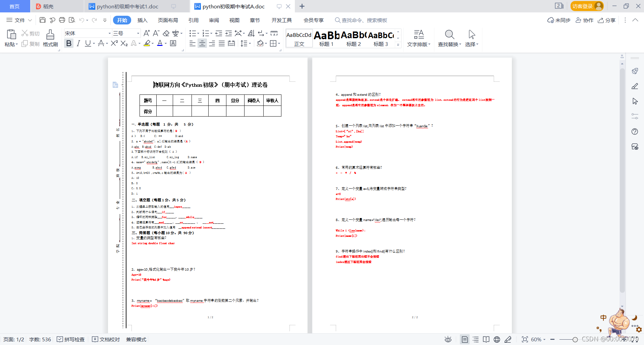Switch to web layout globe icon

click(x=497, y=339)
